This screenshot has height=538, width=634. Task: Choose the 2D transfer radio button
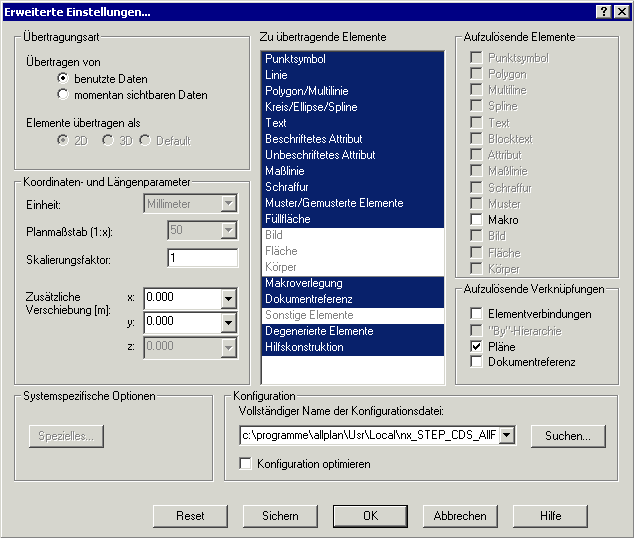63,140
